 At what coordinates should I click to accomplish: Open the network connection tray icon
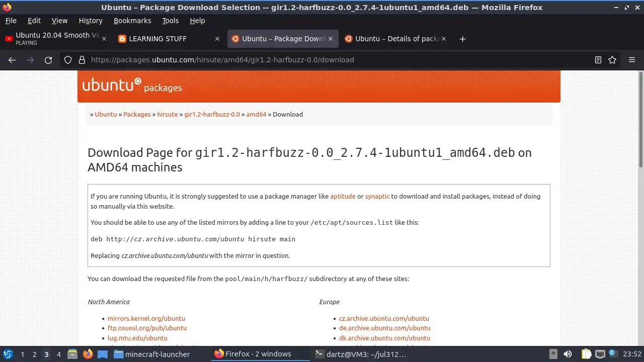coord(600,354)
